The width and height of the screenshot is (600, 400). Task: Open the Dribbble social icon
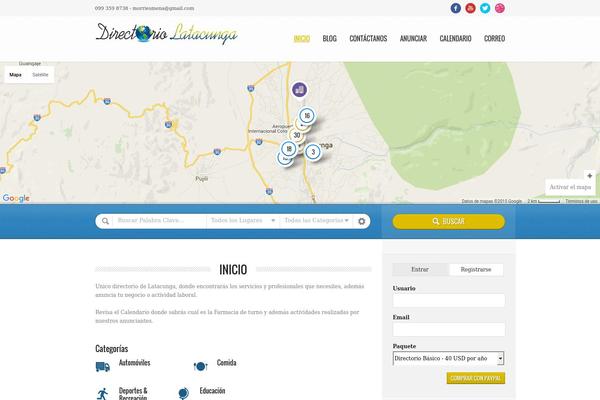(500, 8)
